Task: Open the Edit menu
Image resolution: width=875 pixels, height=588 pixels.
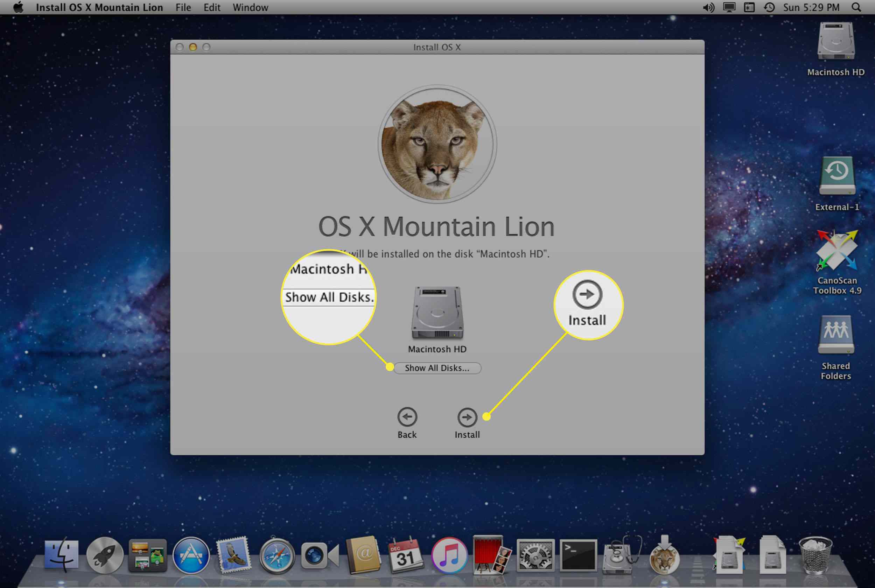Action: (x=212, y=7)
